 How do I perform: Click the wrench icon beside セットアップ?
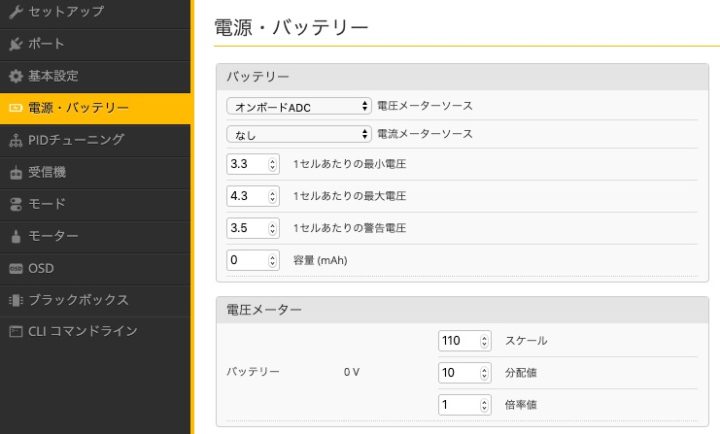click(15, 12)
